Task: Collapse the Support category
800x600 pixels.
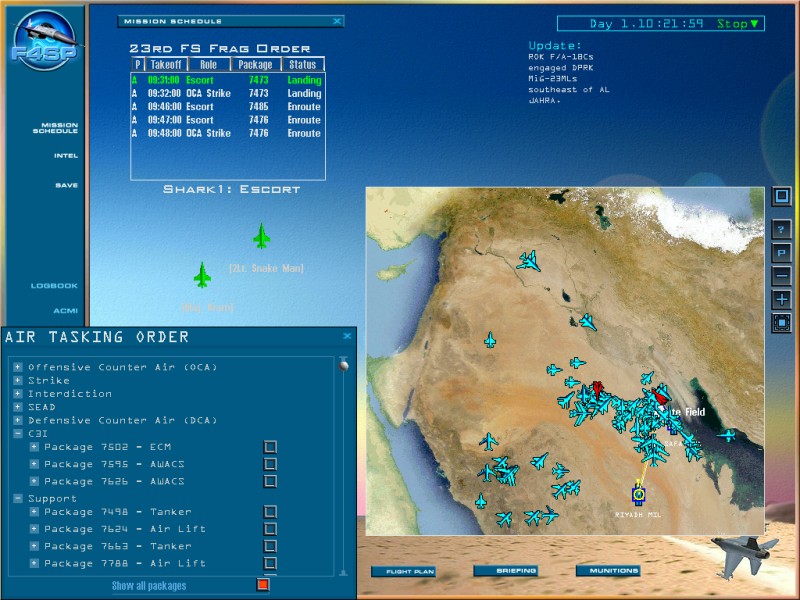Action: pos(18,498)
